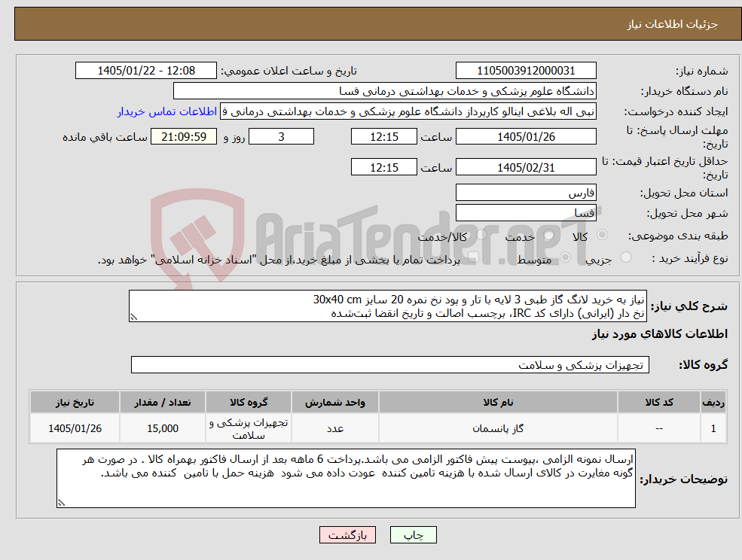Click the نام کالا column header
This screenshot has width=742, height=560.
498,403
